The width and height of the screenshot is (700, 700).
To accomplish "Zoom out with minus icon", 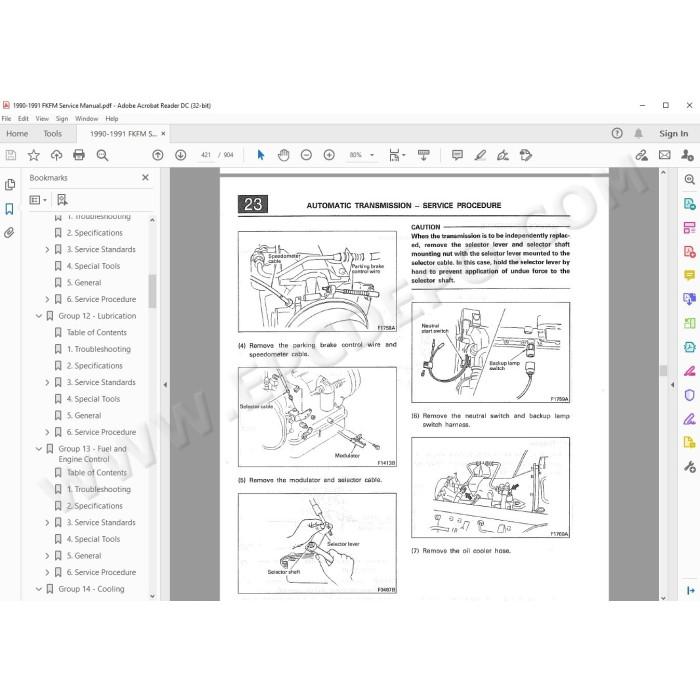I will coord(306,155).
